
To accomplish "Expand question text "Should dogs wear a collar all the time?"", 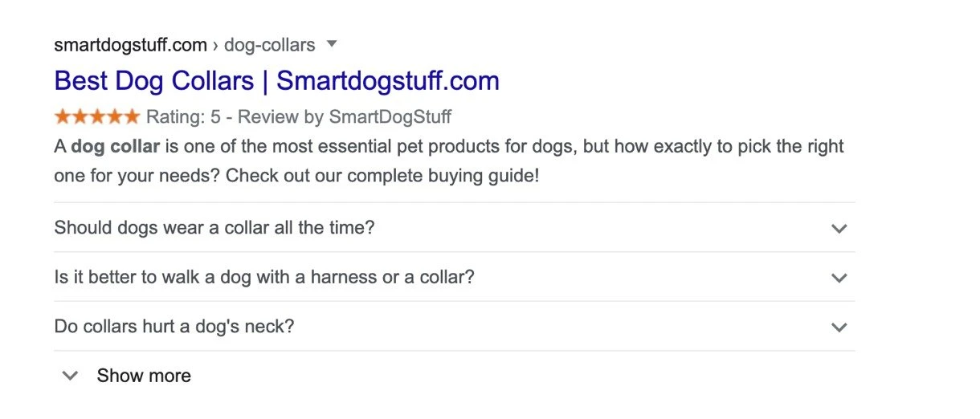I will [x=214, y=228].
